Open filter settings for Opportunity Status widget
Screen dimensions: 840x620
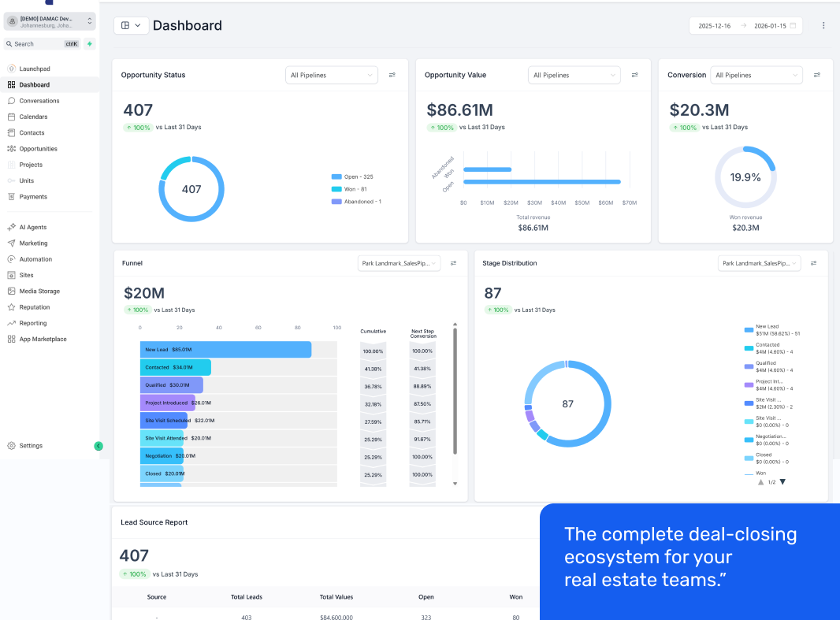(x=392, y=75)
